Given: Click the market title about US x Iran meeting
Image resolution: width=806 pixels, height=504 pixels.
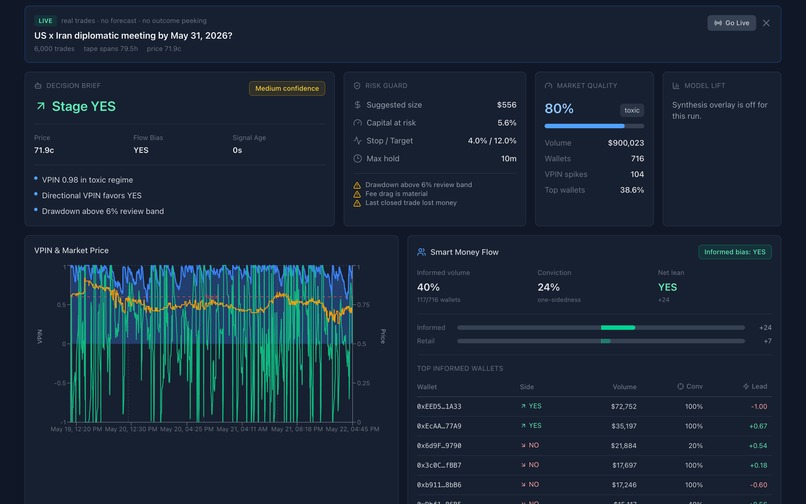Looking at the screenshot, I should 133,35.
